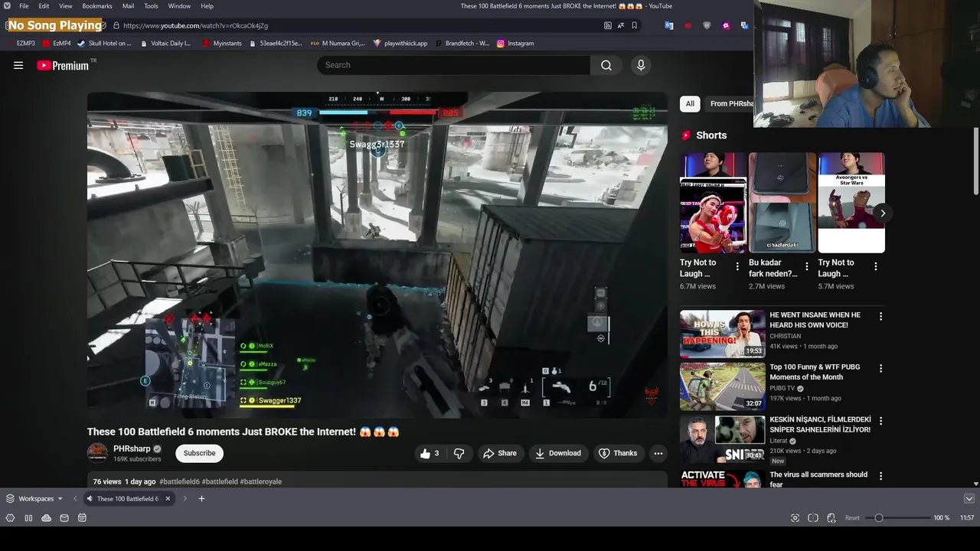Click #battleroyale hashtag link

point(260,481)
